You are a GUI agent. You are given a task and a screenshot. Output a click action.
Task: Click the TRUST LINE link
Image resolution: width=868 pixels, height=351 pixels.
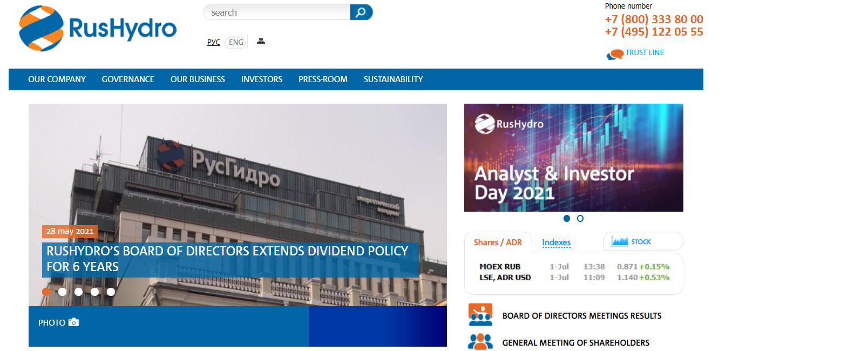(x=645, y=52)
